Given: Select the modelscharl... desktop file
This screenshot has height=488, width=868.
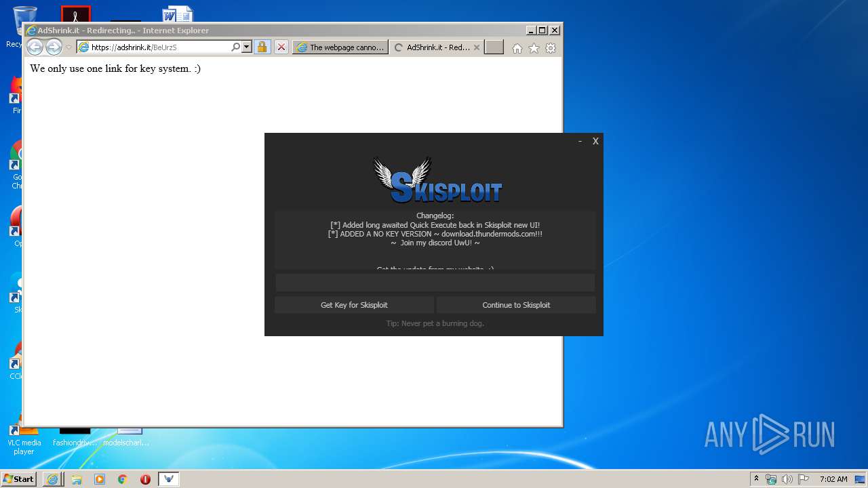Looking at the screenshot, I should pos(126,437).
